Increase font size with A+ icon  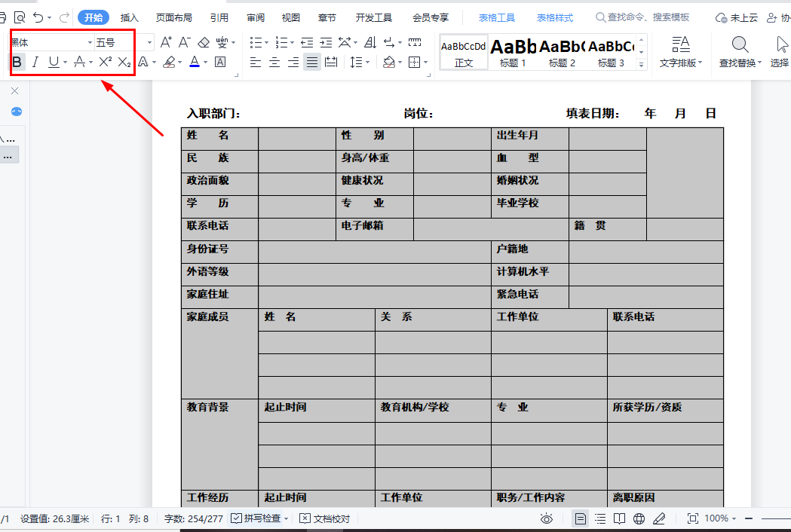pos(166,42)
